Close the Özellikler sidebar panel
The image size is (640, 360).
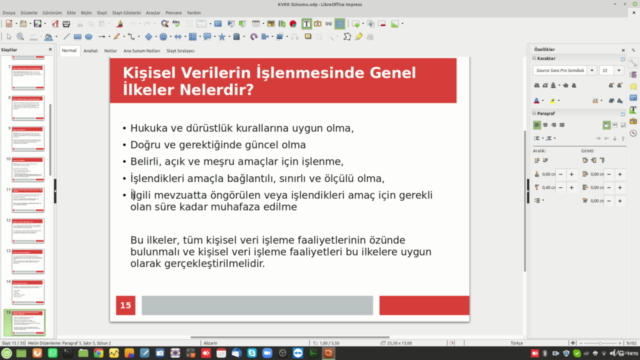pyautogui.click(x=623, y=50)
